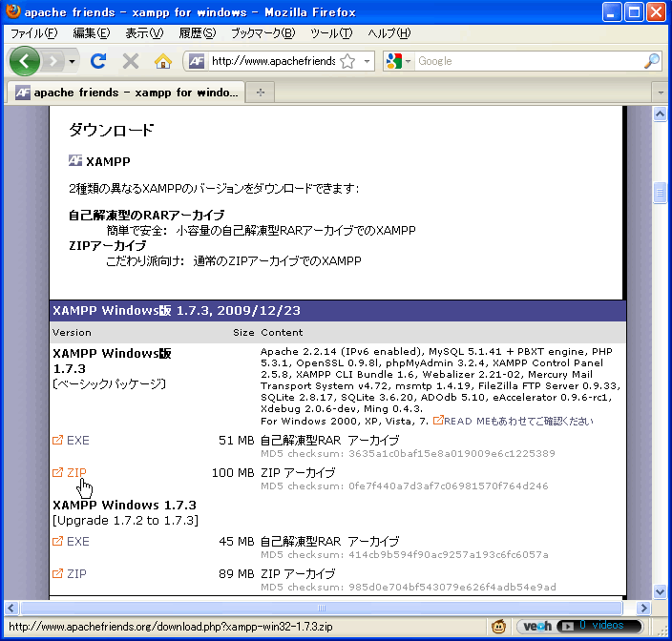Click the horizontal scrollbar left arrow

click(x=11, y=608)
